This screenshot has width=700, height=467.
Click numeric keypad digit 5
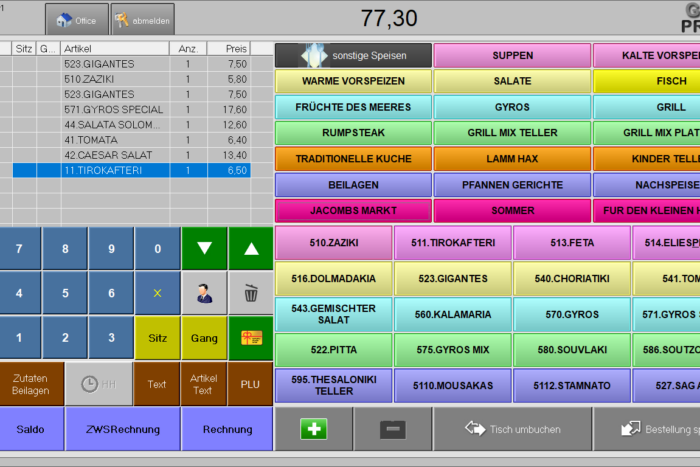tap(65, 293)
